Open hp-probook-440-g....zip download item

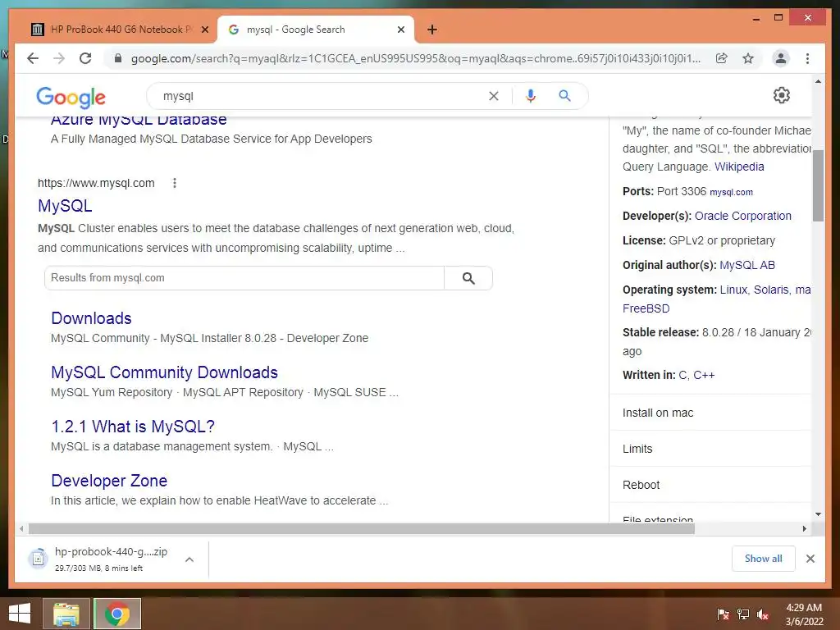pyautogui.click(x=112, y=559)
